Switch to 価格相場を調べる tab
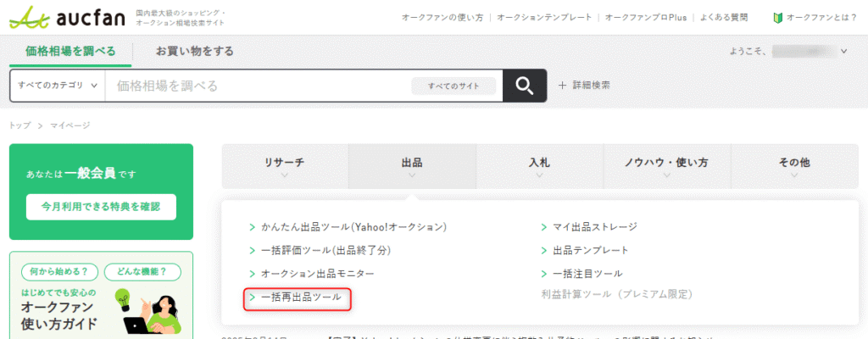The height and width of the screenshot is (339, 868). (70, 52)
